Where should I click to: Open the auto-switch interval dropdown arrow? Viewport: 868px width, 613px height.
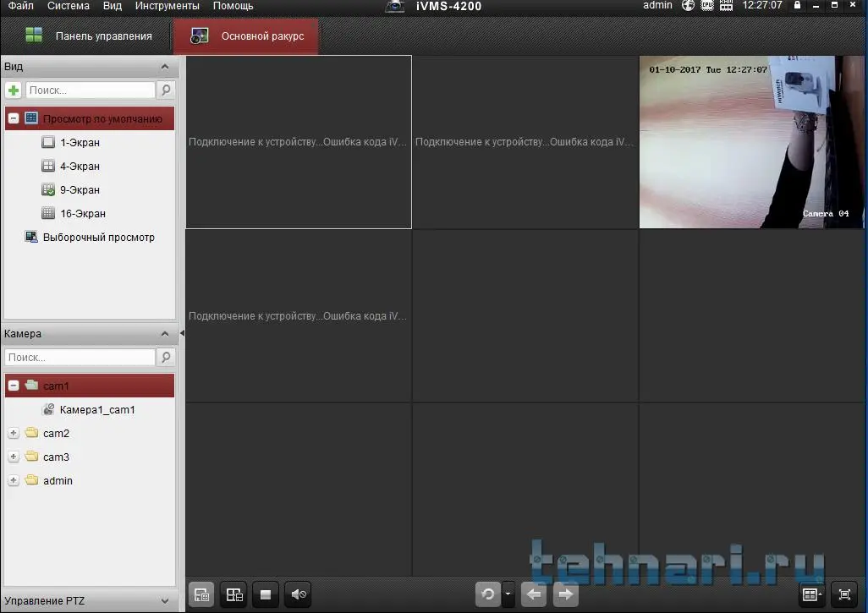point(508,594)
